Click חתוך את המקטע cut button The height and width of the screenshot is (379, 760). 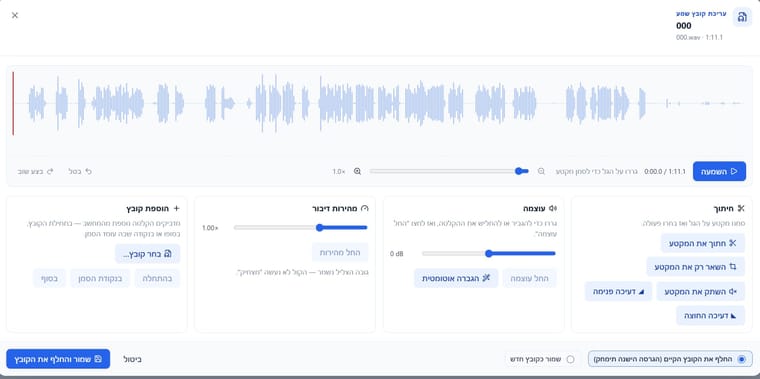[703, 243]
